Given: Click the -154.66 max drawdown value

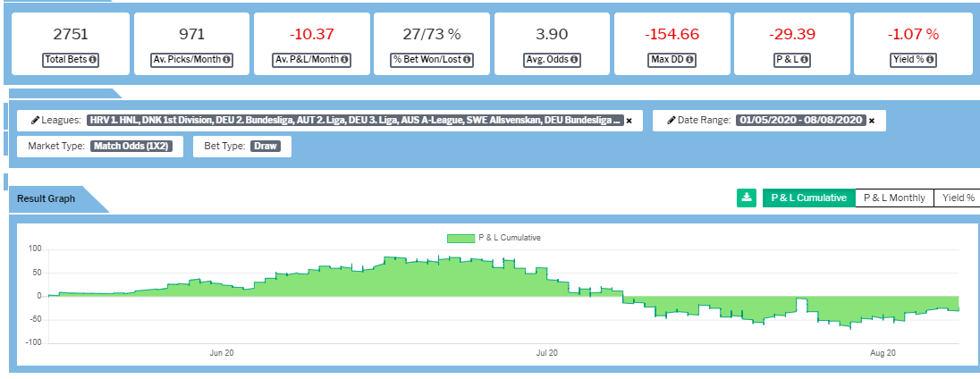Looking at the screenshot, I should tap(672, 34).
